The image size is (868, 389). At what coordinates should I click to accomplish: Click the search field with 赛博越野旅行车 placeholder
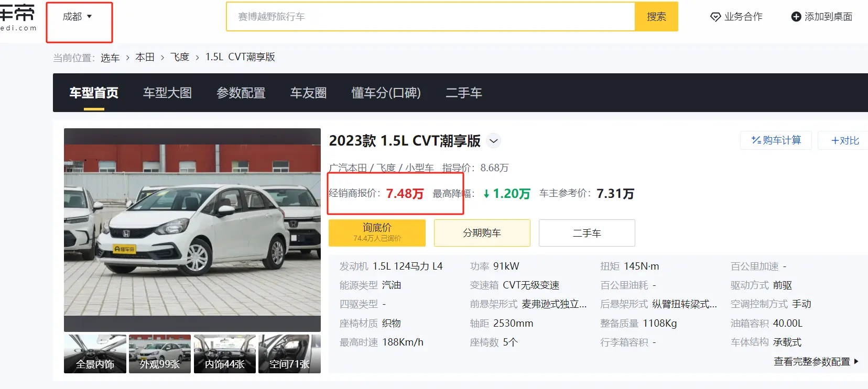430,17
